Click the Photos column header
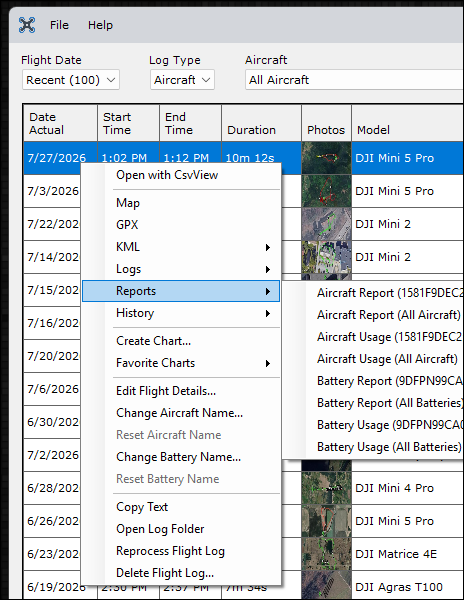 [326, 123]
